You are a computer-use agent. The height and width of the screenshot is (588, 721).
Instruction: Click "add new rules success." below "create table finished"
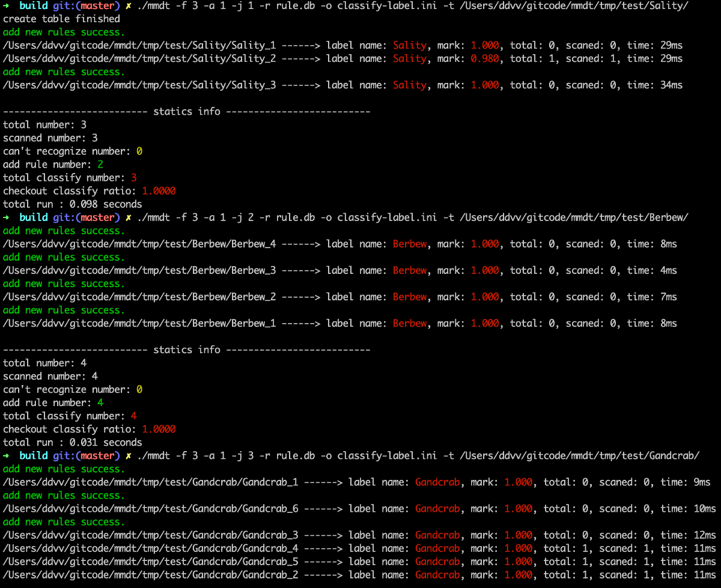(64, 32)
